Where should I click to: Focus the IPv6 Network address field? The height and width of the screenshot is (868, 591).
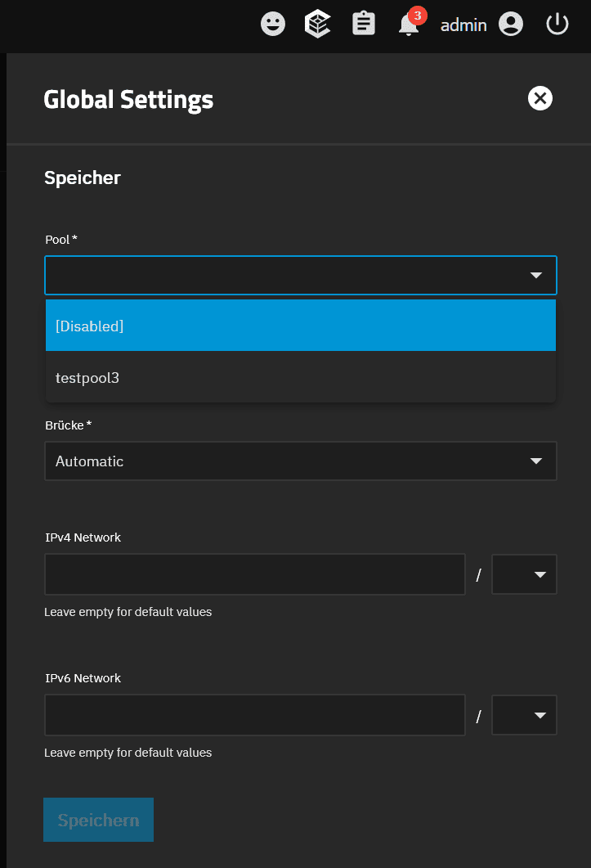click(255, 715)
